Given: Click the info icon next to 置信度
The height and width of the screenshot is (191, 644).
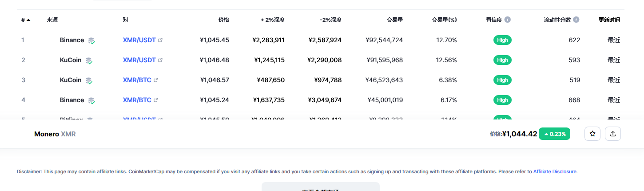Looking at the screenshot, I should tap(507, 20).
